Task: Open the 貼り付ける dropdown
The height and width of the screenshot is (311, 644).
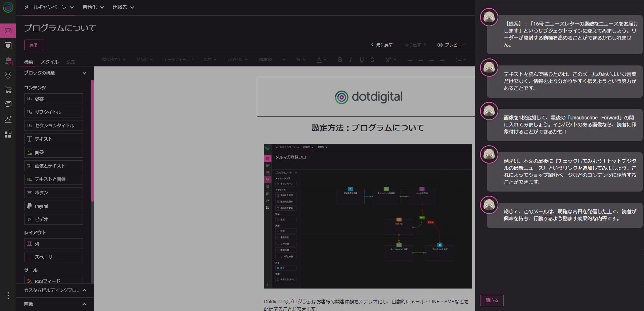Action: [114, 59]
